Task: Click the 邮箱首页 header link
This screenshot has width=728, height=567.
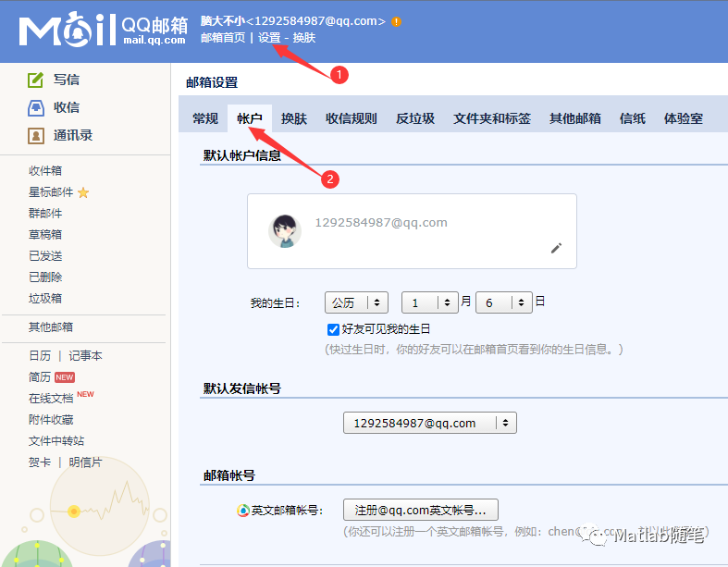Action: [x=223, y=38]
